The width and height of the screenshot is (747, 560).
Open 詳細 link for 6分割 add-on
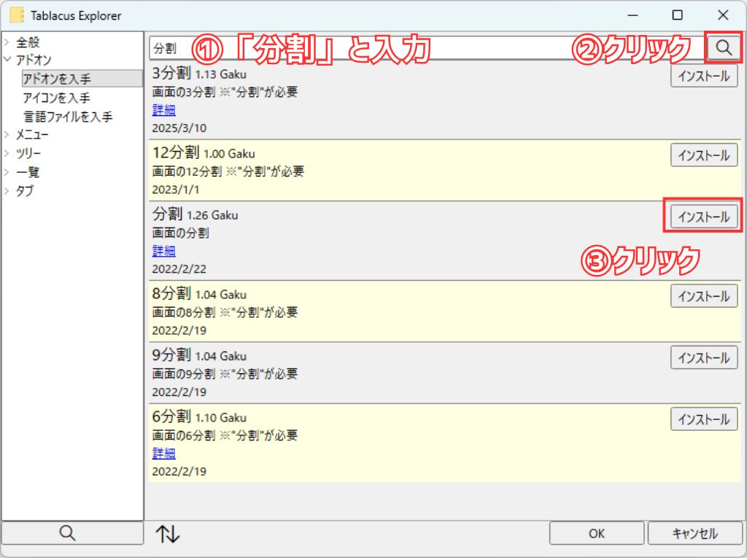click(163, 454)
